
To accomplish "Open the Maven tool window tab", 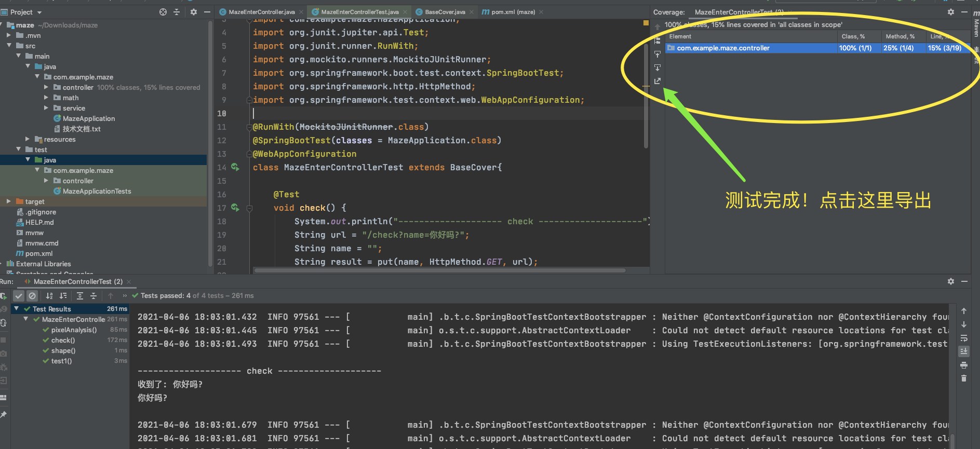I will pos(976,23).
